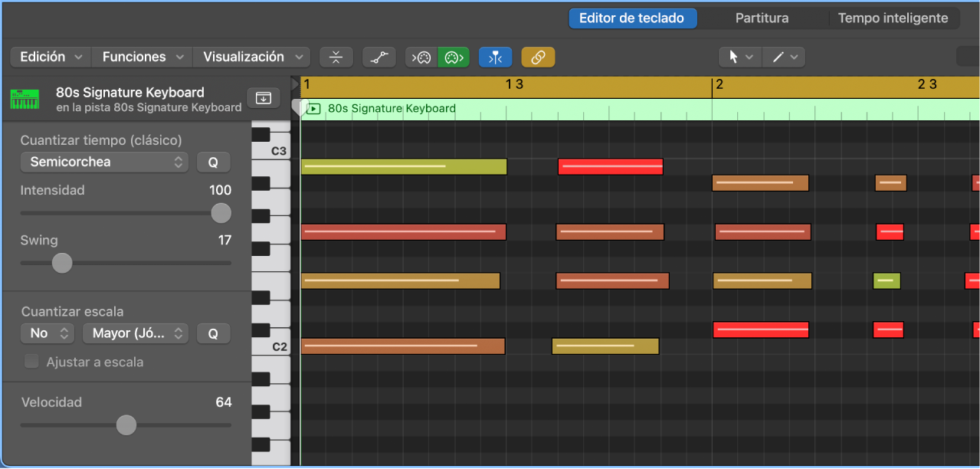
Task: Click the MIDI In icon
Action: pyautogui.click(x=421, y=57)
